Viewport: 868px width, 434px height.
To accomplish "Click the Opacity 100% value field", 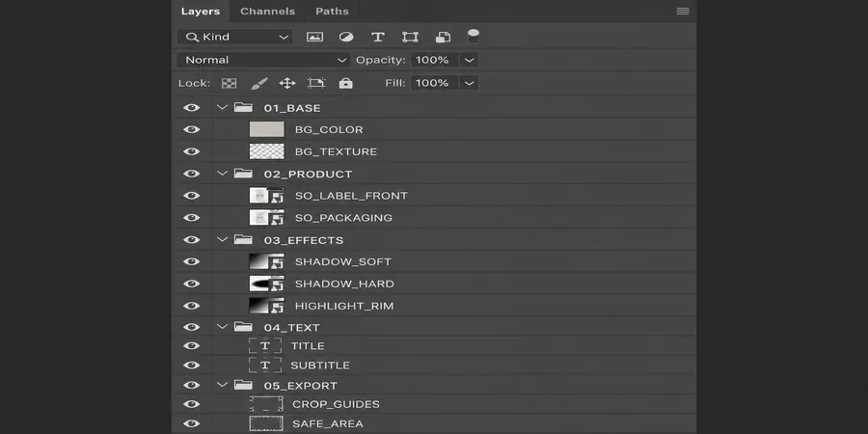I will click(435, 60).
